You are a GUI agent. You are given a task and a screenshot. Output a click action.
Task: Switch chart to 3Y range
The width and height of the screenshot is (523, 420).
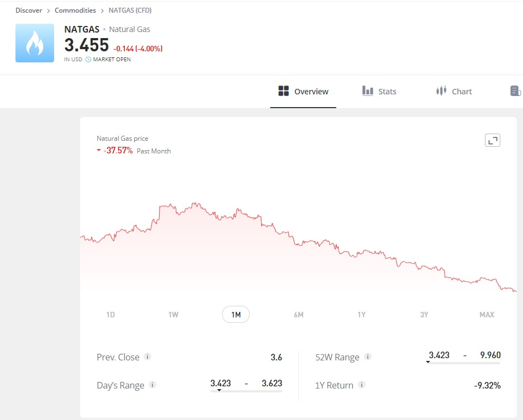424,315
